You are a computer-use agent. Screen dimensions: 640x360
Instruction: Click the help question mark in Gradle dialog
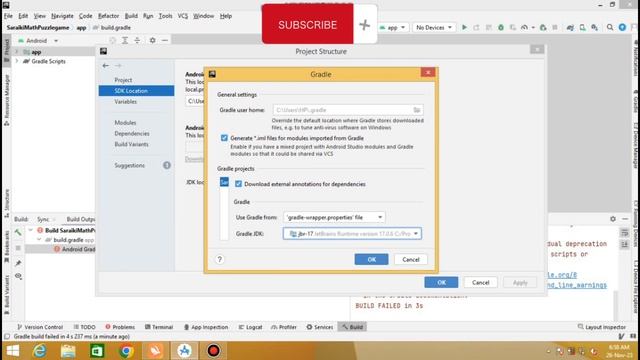point(220,259)
